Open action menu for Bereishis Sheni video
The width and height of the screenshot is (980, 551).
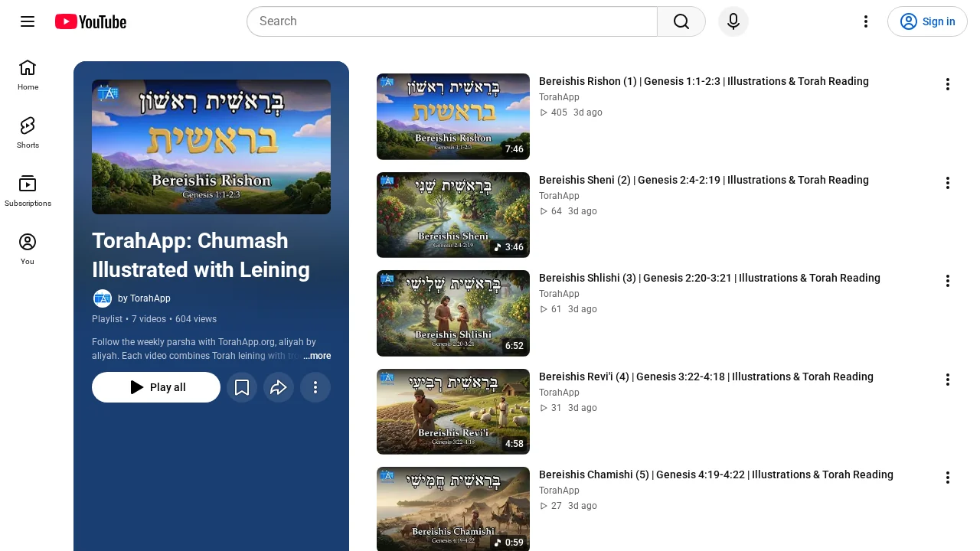click(947, 183)
